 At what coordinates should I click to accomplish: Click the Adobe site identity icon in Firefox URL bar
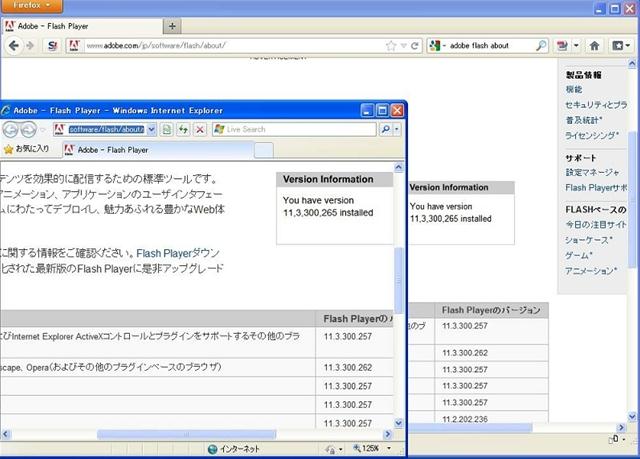pyautogui.click(x=74, y=46)
